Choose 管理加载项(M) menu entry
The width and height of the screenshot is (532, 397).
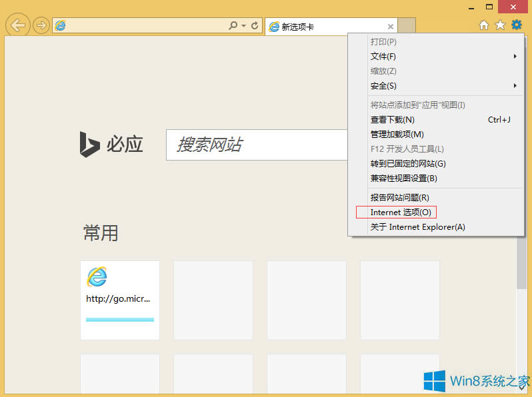click(x=397, y=135)
